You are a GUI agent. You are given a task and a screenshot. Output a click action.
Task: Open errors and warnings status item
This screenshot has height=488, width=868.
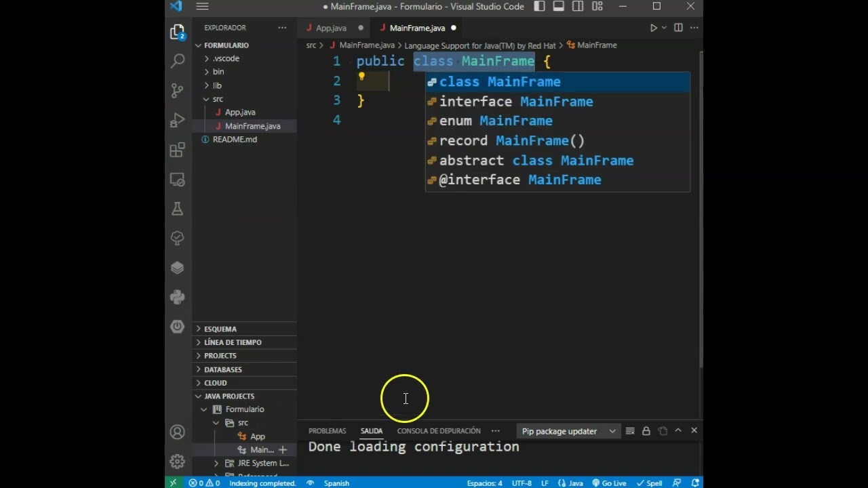(204, 483)
